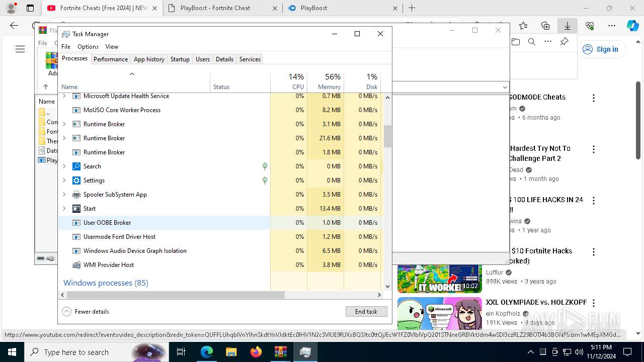Open Edge favorites star icon
This screenshot has height=362, width=644.
click(x=523, y=26)
